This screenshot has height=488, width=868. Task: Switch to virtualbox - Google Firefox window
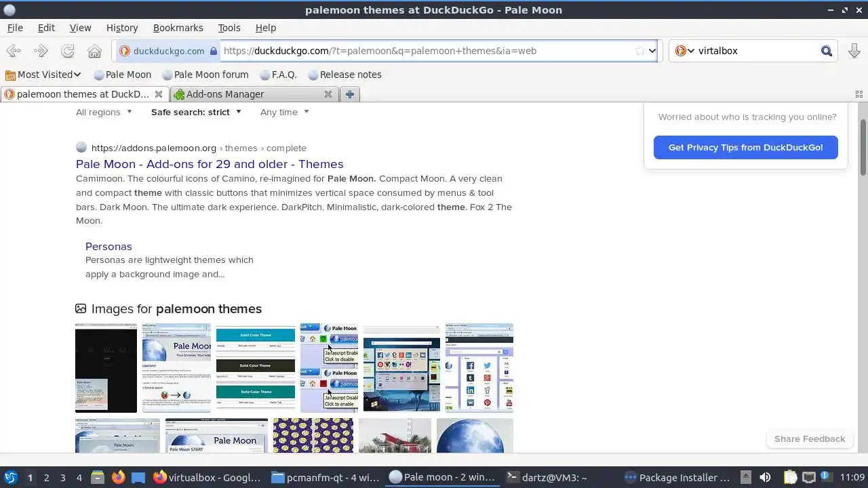[x=207, y=477]
